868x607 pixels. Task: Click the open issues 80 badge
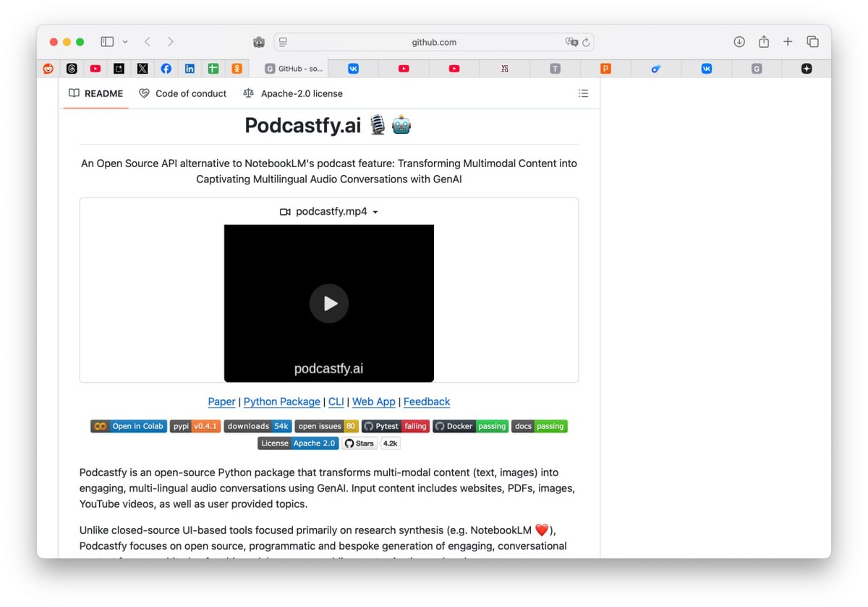[x=326, y=426]
